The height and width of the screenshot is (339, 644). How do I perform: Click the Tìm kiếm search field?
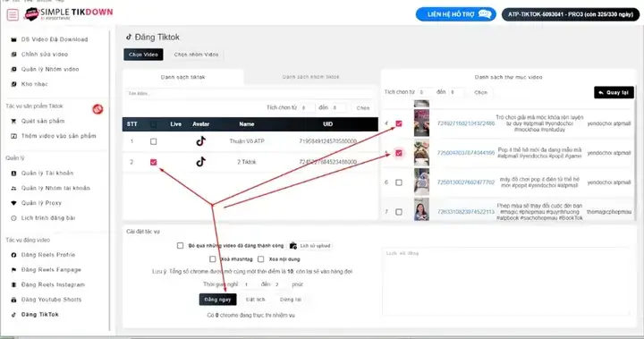click(x=250, y=93)
